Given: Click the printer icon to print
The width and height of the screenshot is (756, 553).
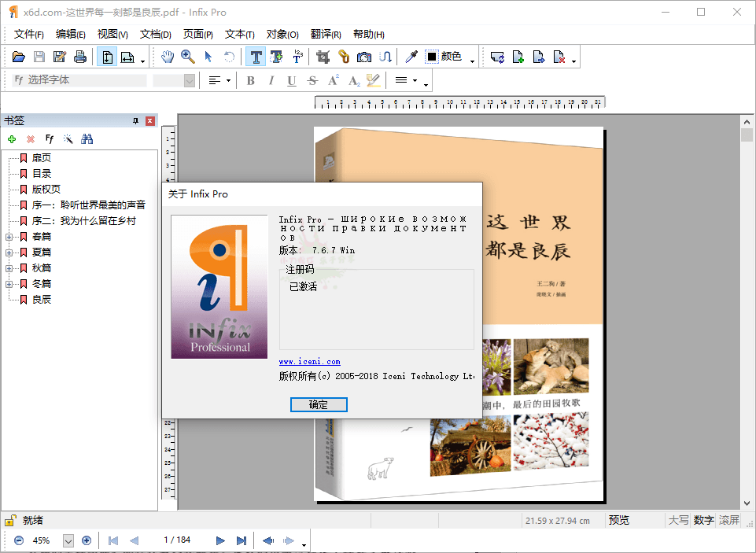Looking at the screenshot, I should [80, 57].
